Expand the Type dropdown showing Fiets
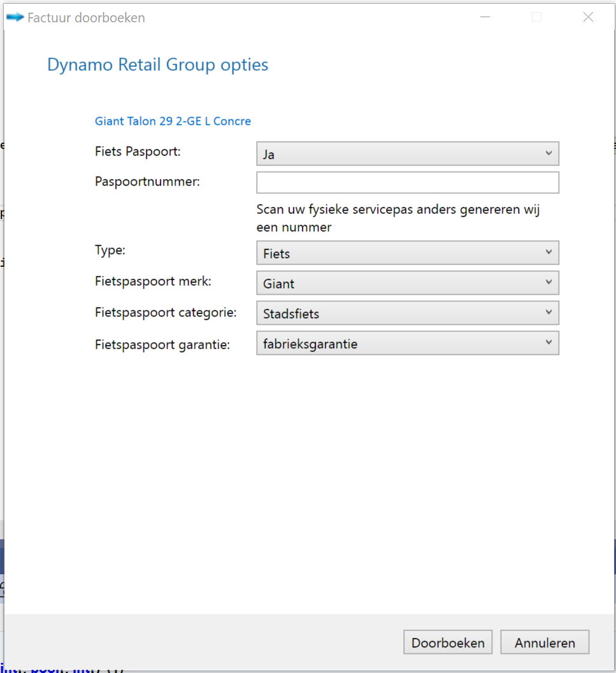This screenshot has width=616, height=673. click(x=408, y=253)
